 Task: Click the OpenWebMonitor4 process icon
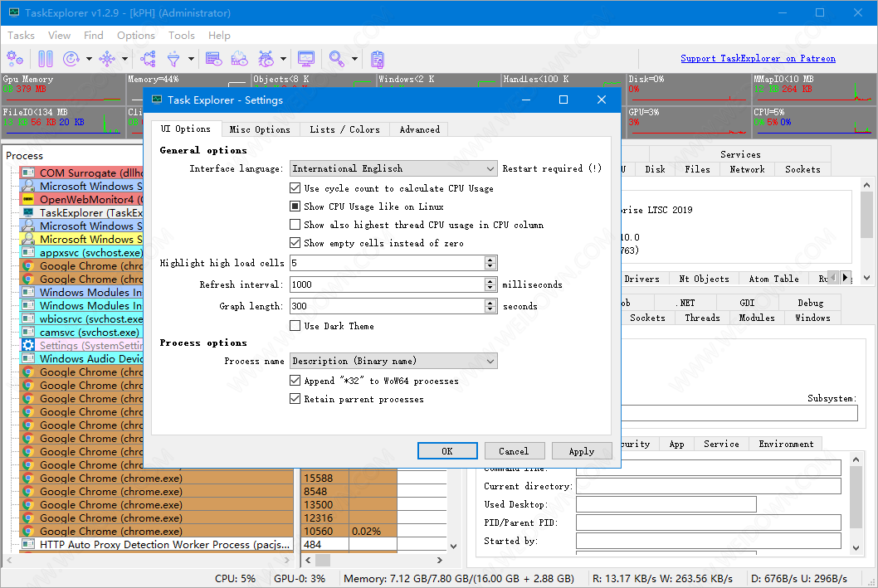28,199
